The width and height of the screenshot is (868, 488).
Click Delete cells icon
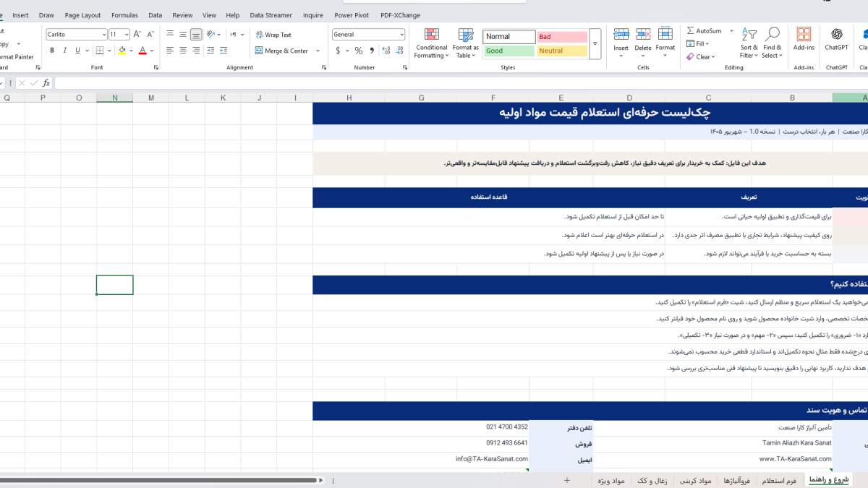[x=643, y=34]
